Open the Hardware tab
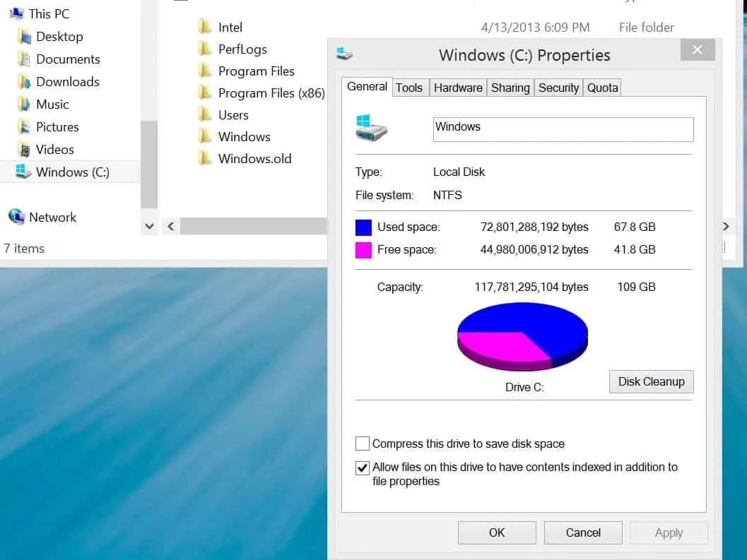The width and height of the screenshot is (747, 560). (x=458, y=88)
